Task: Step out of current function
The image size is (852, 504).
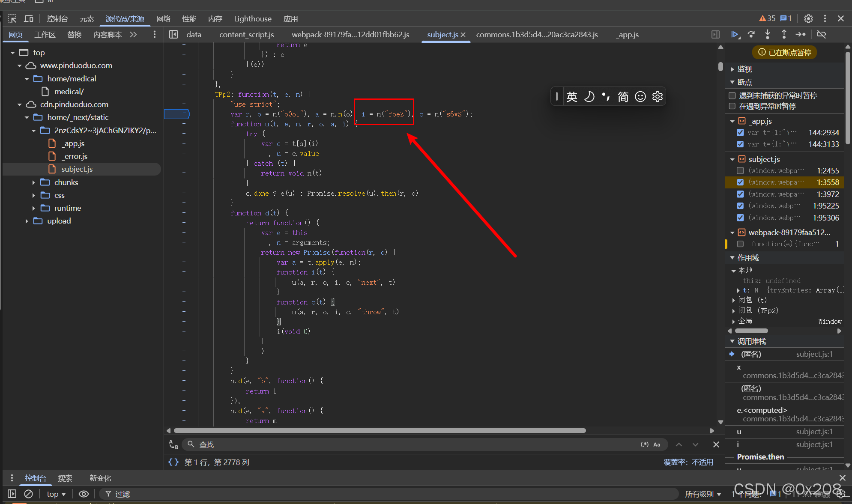Action: click(784, 34)
